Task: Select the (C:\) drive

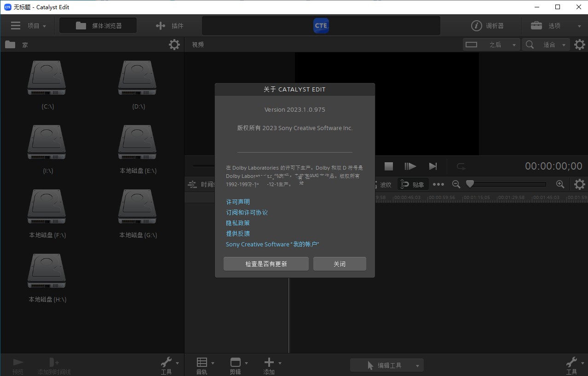Action: tap(47, 85)
